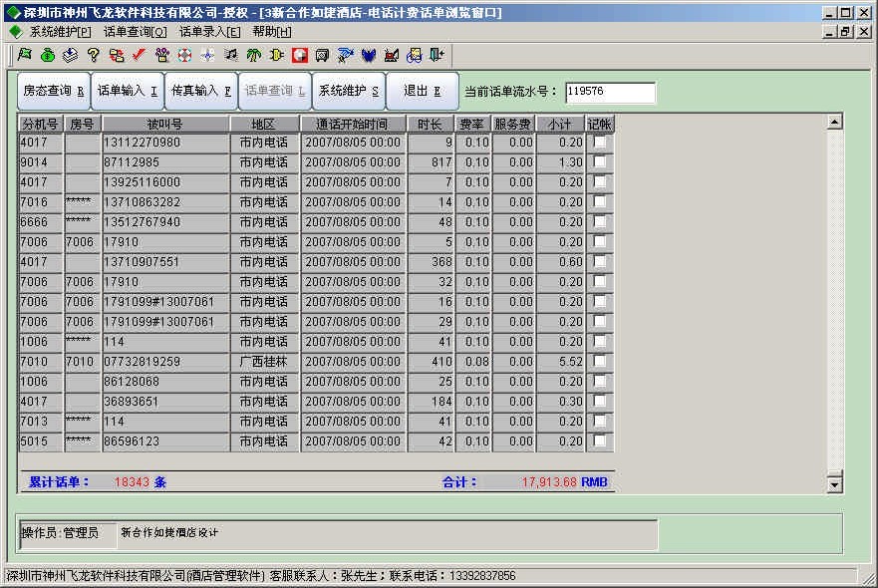This screenshot has width=878, height=588.
Task: Open the 话单录入[E] menu
Action: tap(210, 32)
